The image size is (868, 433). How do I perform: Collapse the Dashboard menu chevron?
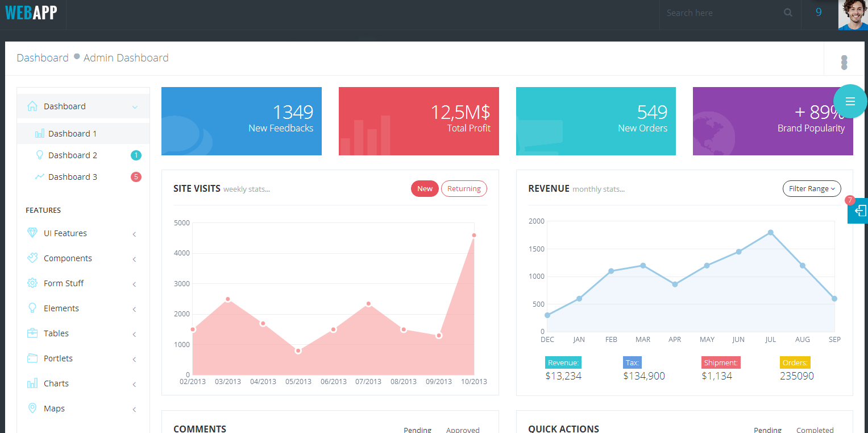(x=135, y=107)
